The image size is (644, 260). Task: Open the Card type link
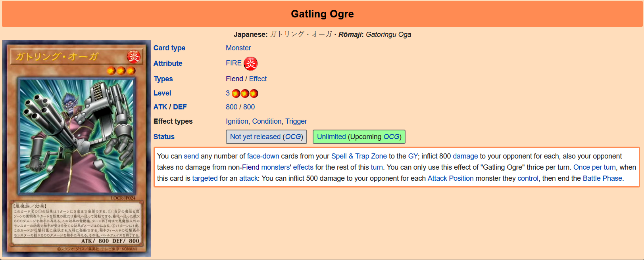point(169,48)
